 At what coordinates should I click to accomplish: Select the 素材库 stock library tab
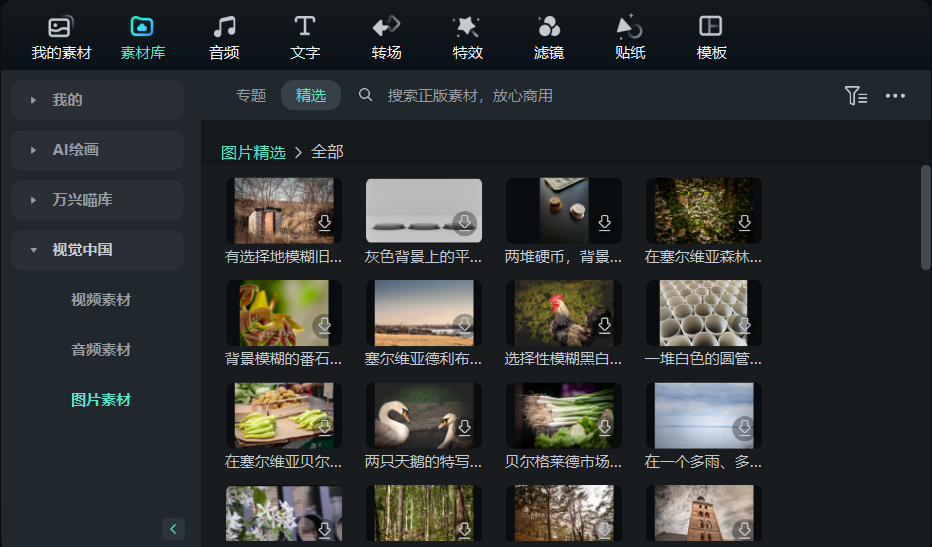coord(143,38)
